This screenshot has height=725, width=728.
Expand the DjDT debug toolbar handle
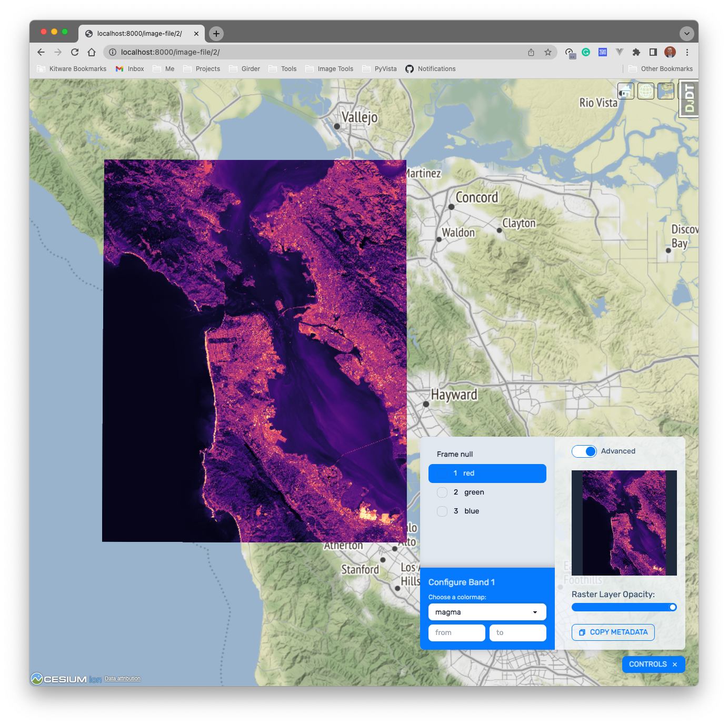(689, 98)
